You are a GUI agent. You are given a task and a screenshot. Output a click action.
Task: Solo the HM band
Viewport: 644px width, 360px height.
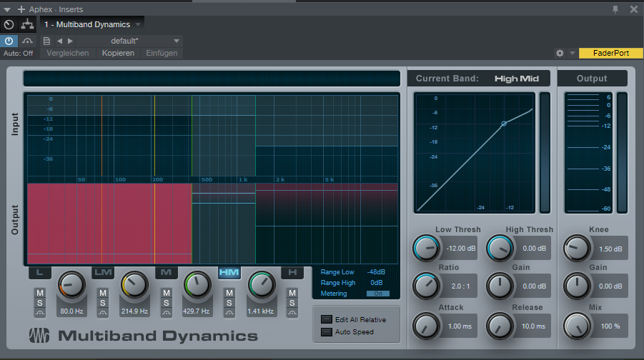229,303
